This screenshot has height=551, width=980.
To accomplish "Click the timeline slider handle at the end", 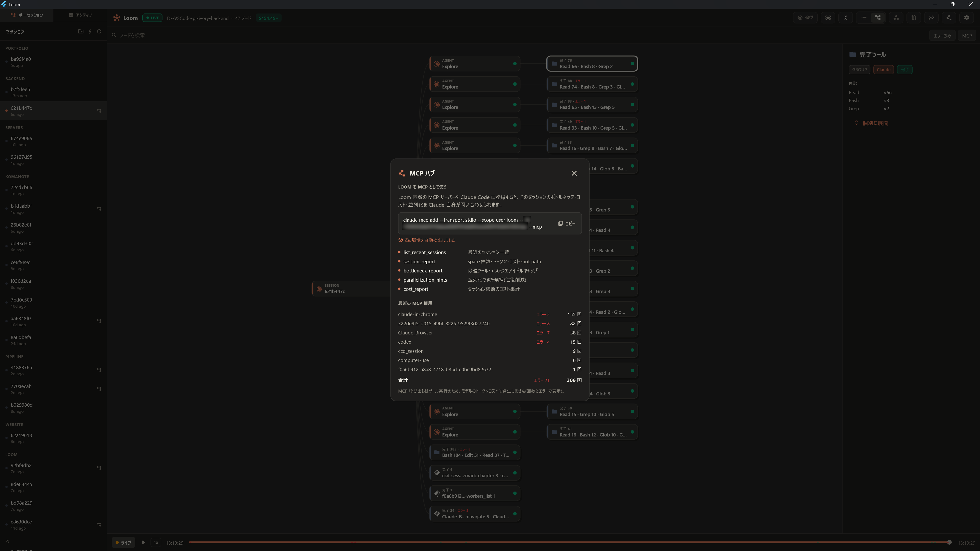I will pos(949,543).
